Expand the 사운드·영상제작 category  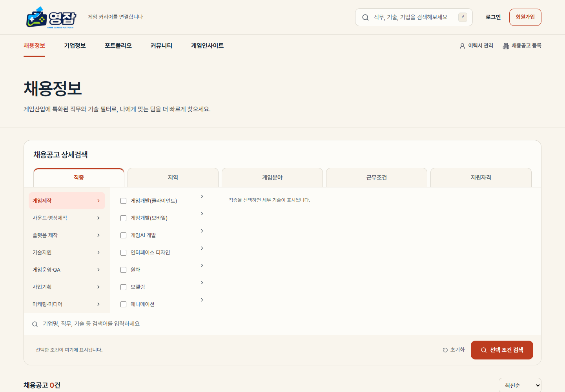[x=67, y=218]
